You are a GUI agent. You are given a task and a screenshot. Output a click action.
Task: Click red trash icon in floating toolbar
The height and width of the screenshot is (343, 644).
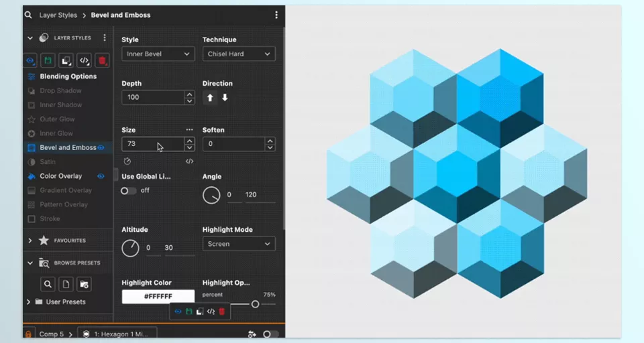[x=222, y=312]
